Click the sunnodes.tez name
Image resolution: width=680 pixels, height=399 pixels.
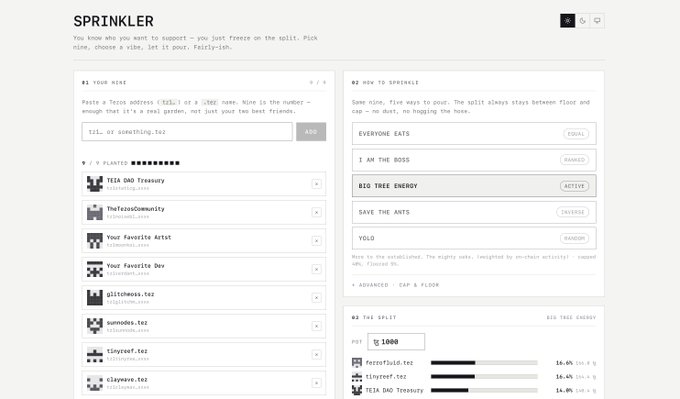point(127,323)
